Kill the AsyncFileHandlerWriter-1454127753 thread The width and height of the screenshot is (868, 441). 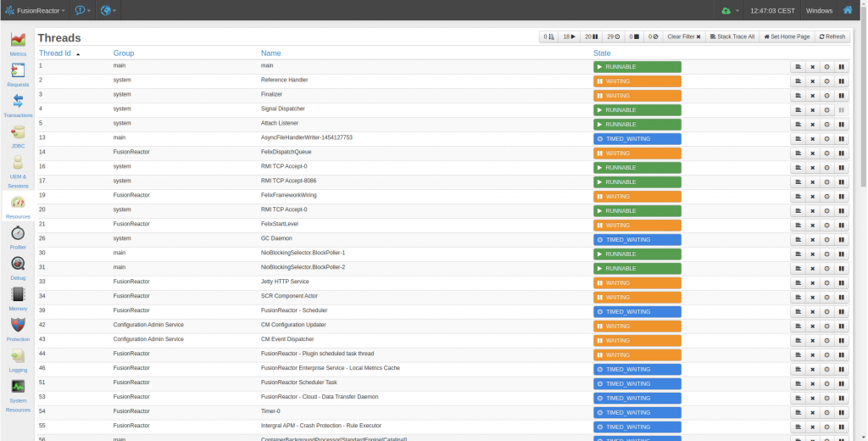pos(812,139)
